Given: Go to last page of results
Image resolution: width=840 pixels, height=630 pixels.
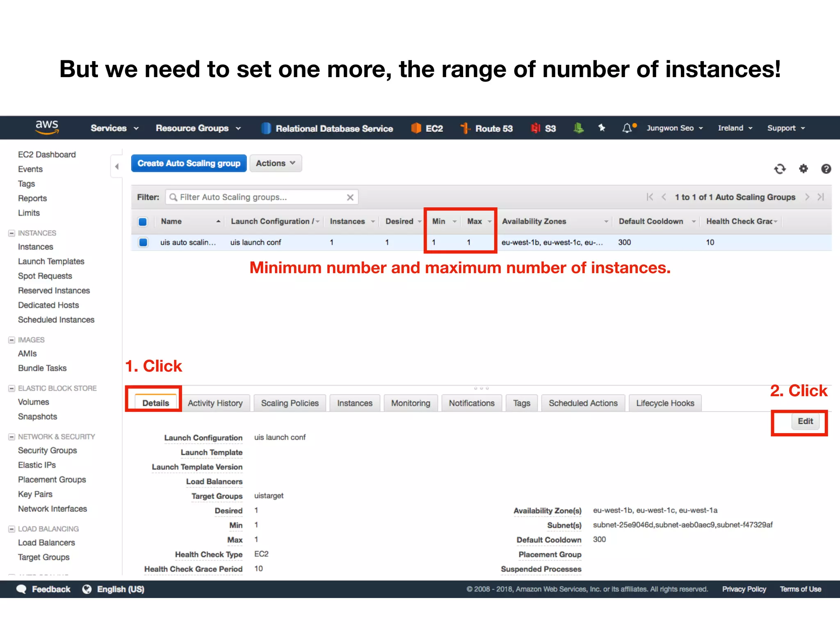Looking at the screenshot, I should 821,197.
